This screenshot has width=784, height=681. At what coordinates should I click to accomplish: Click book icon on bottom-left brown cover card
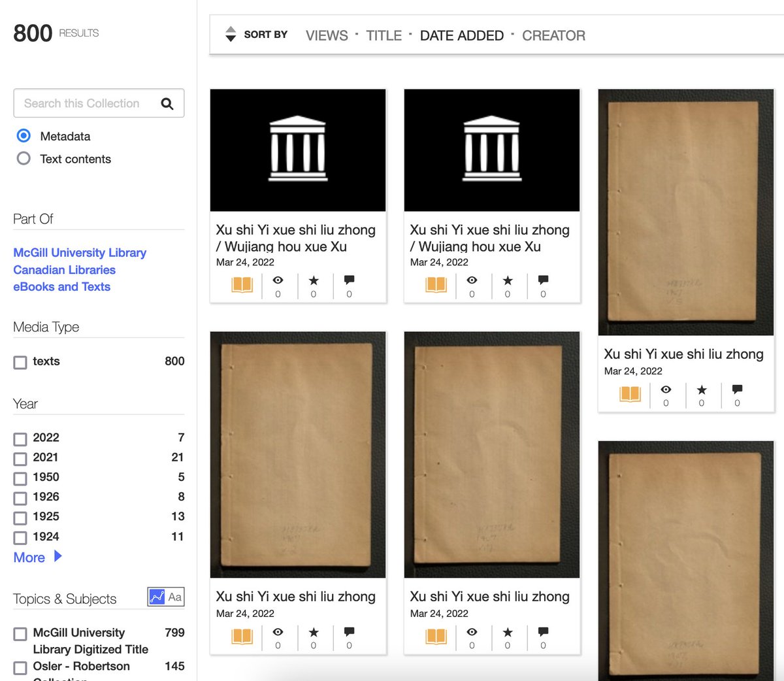point(242,637)
